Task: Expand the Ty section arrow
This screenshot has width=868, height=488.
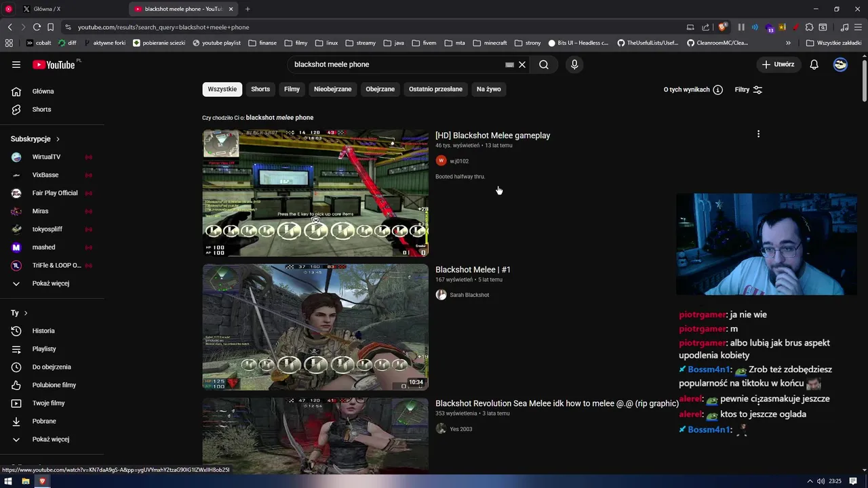Action: click(x=26, y=313)
